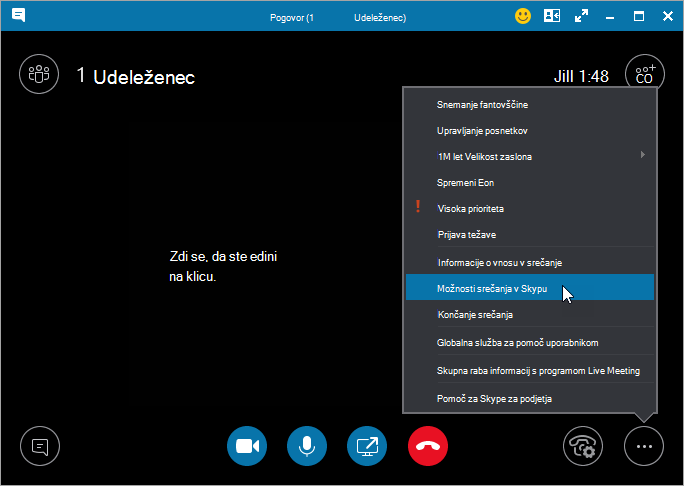Select Snemanje fantovščine menu item

click(x=530, y=105)
